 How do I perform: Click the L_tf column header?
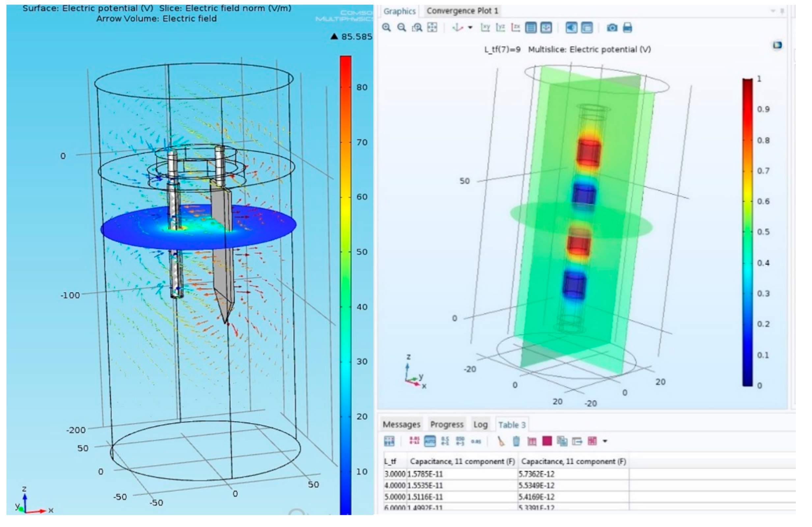point(390,461)
